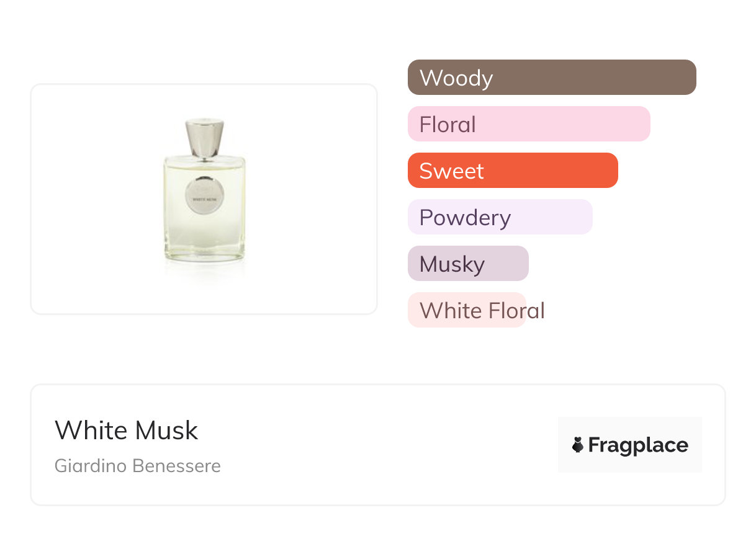Click the 'Powdery' text label

[465, 218]
